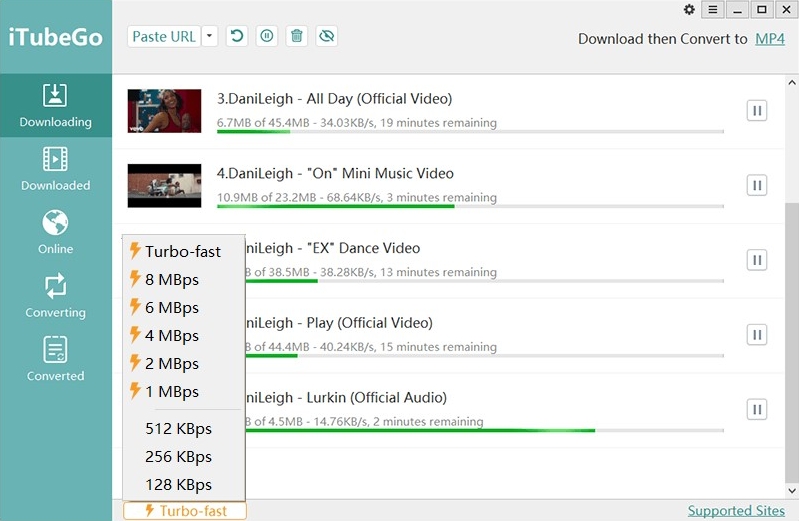This screenshot has height=521, width=799.
Task: Click status text "13 minutes remaining"
Action: (438, 272)
